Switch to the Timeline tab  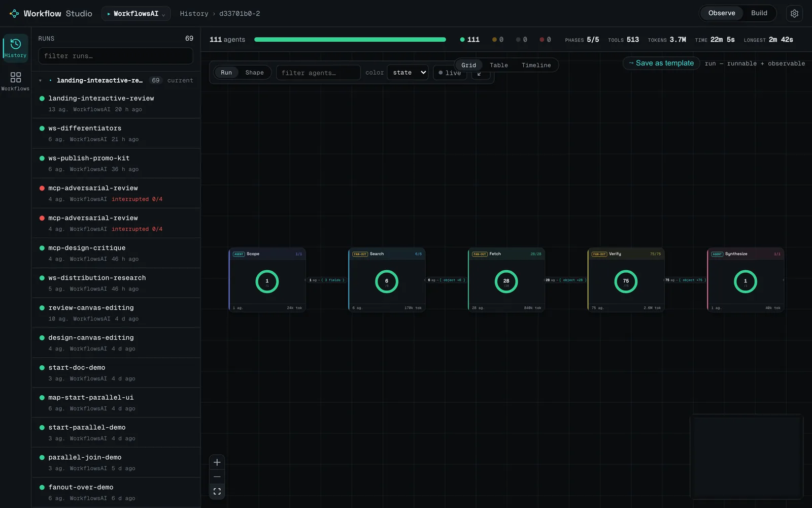pyautogui.click(x=536, y=65)
